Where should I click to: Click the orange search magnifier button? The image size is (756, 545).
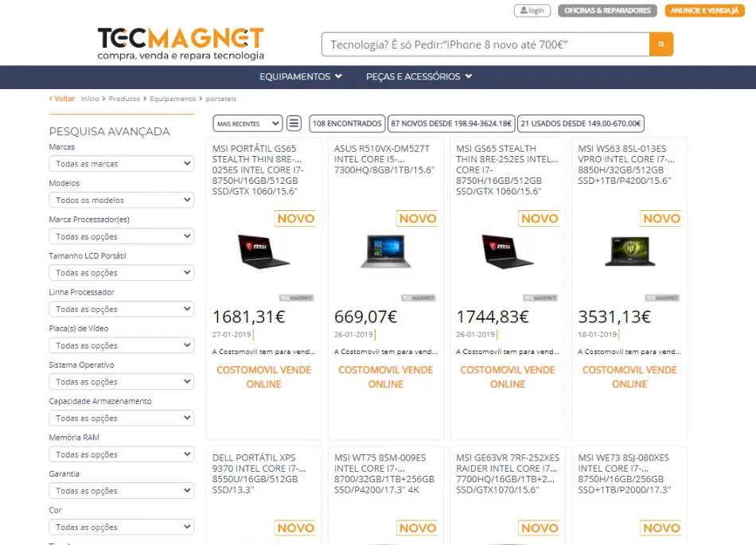tap(661, 45)
